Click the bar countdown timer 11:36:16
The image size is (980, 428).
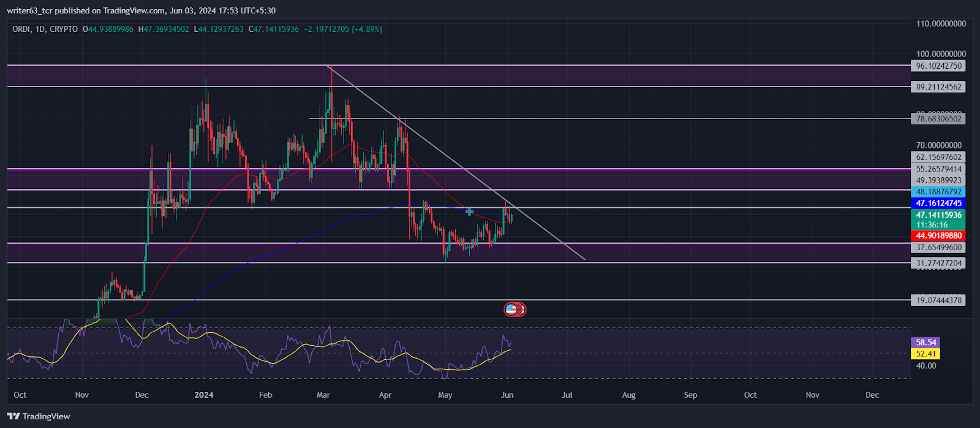coord(932,225)
